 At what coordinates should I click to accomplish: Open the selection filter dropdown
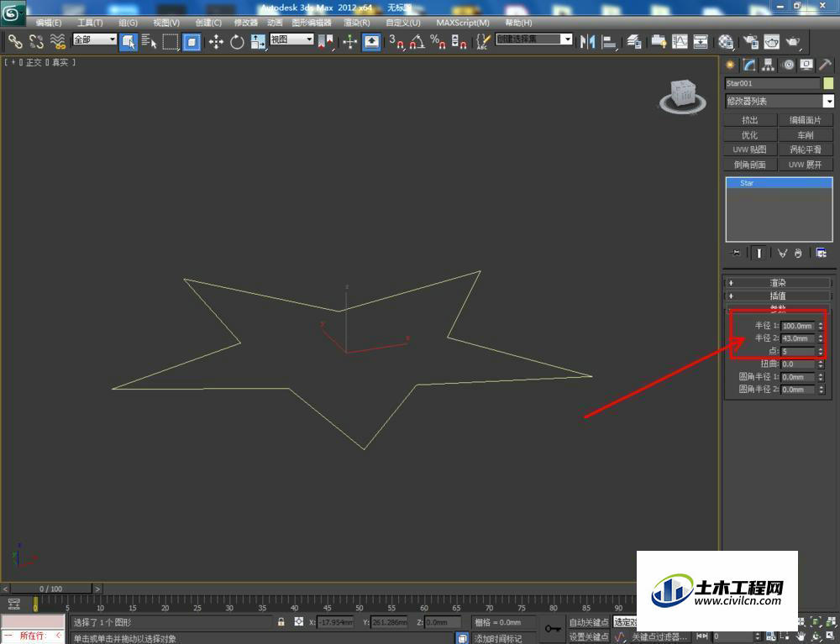(x=95, y=39)
